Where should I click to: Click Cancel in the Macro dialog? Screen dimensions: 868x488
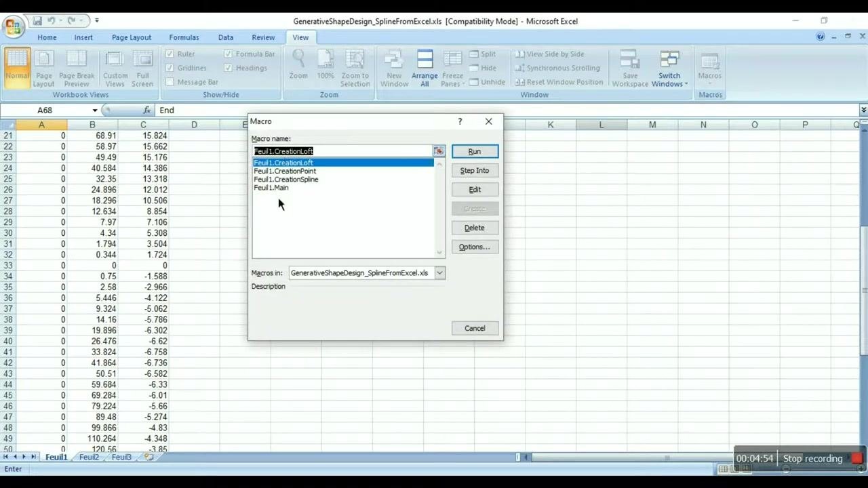pyautogui.click(x=475, y=328)
